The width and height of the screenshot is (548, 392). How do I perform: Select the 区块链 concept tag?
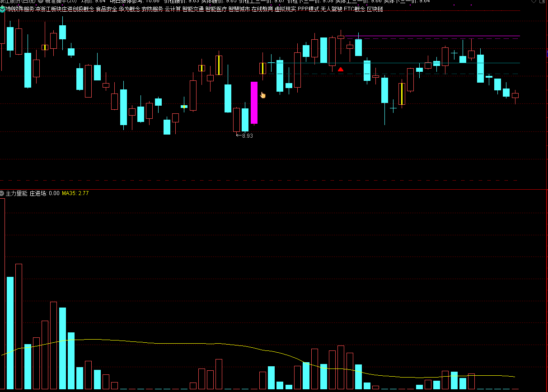pos(375,9)
